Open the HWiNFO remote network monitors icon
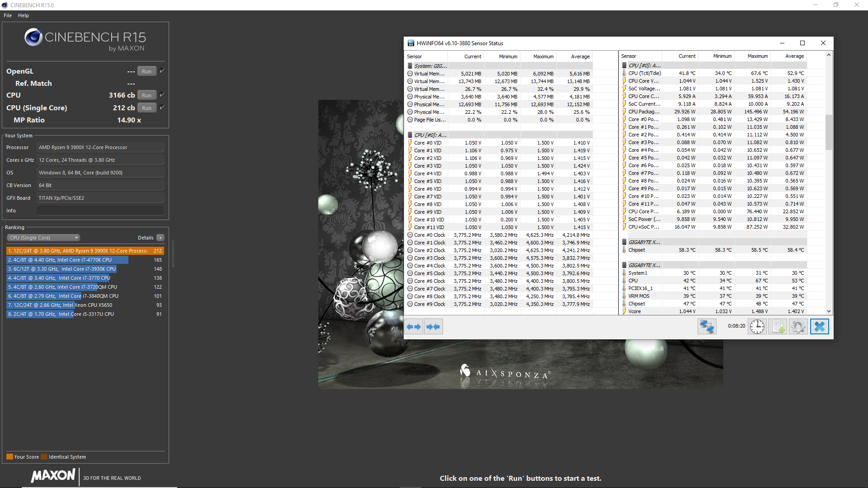The width and height of the screenshot is (868, 488). [707, 326]
